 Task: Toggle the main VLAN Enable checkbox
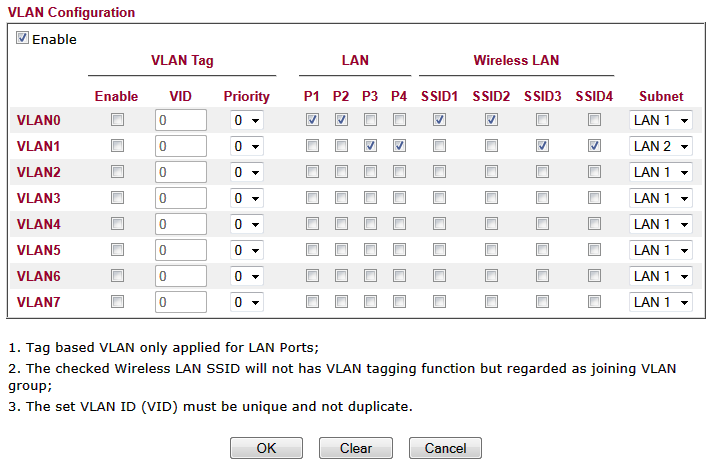[x=22, y=39]
